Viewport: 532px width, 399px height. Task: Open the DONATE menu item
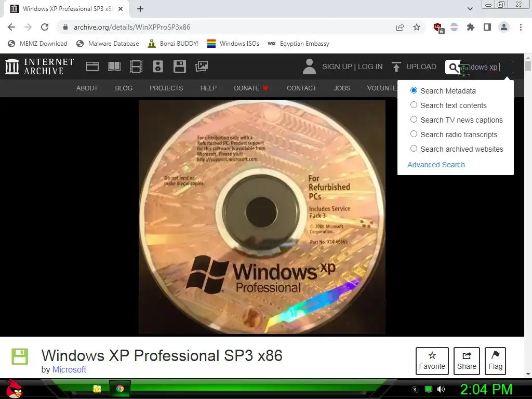(251, 88)
